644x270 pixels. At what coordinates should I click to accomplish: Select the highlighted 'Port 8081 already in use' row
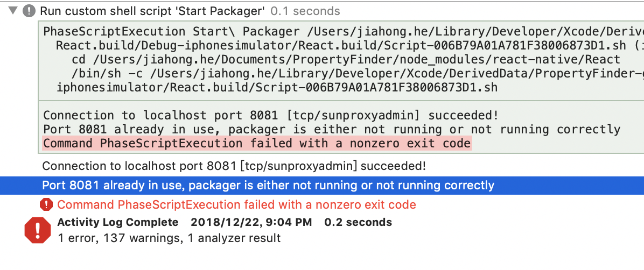(322, 186)
